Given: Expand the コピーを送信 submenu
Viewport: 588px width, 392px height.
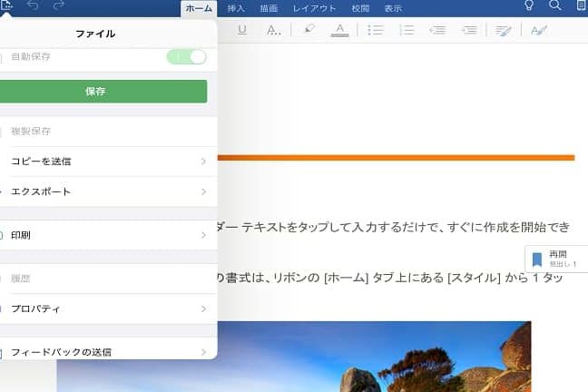Looking at the screenshot, I should point(109,161).
